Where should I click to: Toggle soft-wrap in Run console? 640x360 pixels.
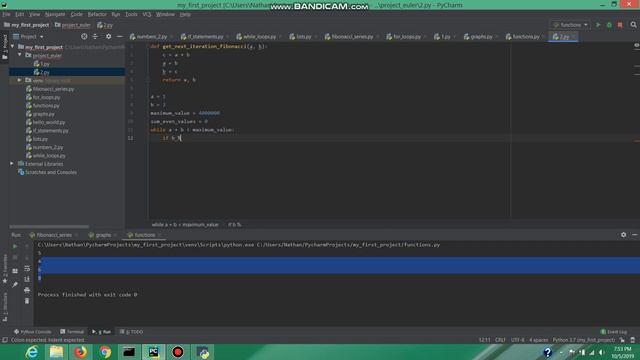tap(27, 268)
